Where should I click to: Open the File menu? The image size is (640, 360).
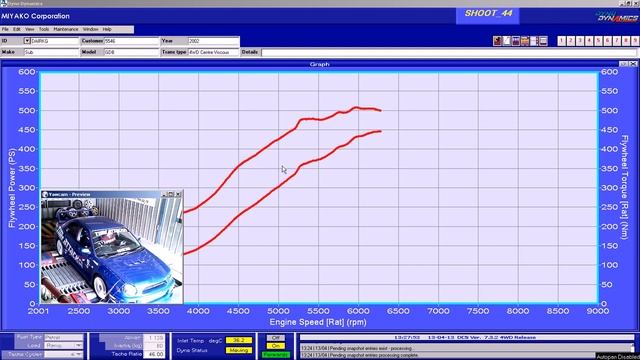point(5,29)
